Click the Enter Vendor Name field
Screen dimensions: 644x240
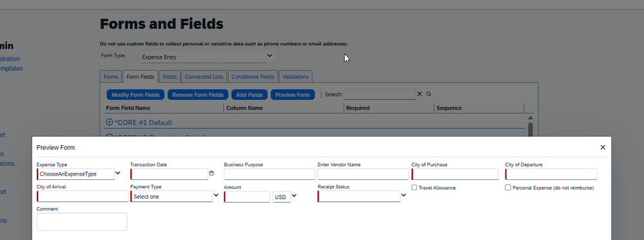click(363, 174)
